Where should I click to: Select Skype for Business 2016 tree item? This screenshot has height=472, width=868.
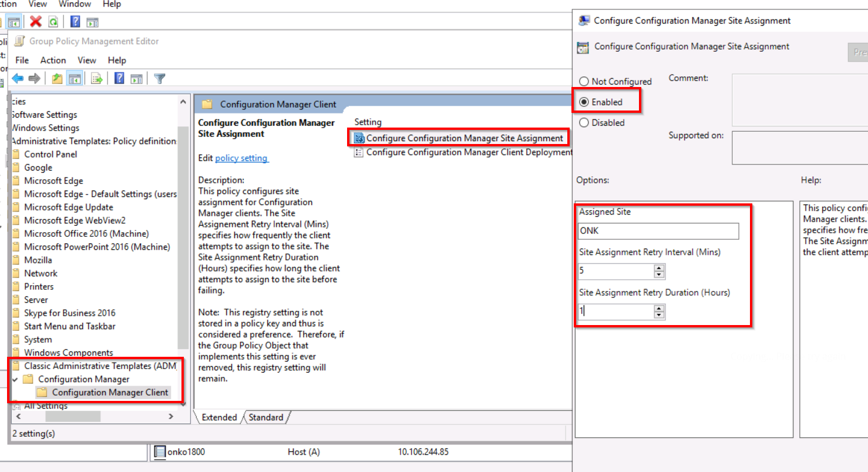point(70,313)
